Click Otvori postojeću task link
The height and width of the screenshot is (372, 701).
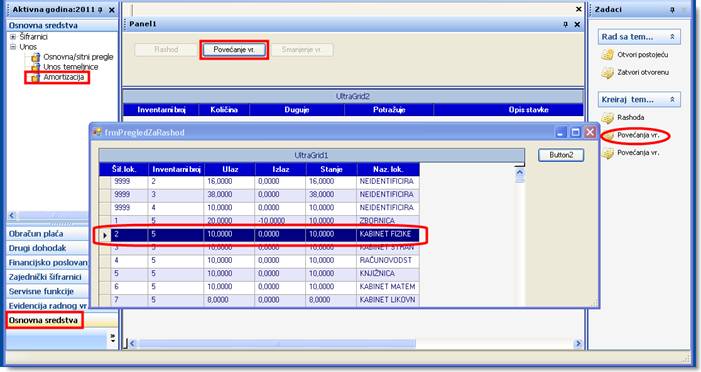point(642,55)
